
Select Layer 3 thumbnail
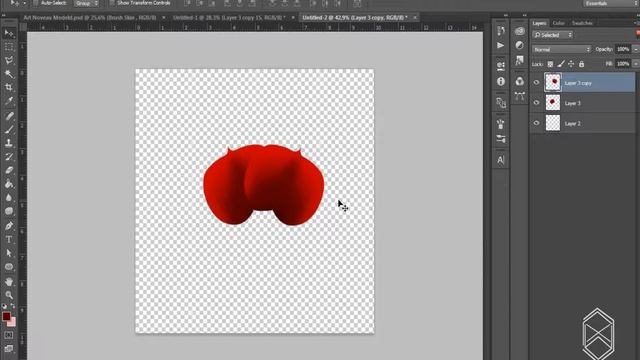553,103
